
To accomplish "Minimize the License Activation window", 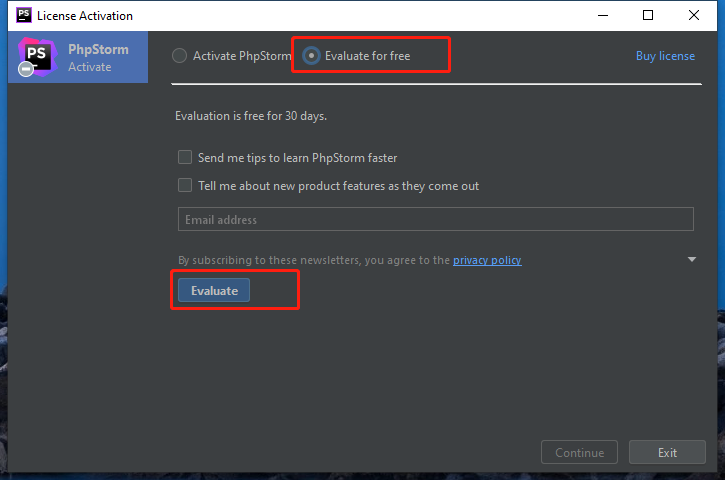I will coord(603,15).
